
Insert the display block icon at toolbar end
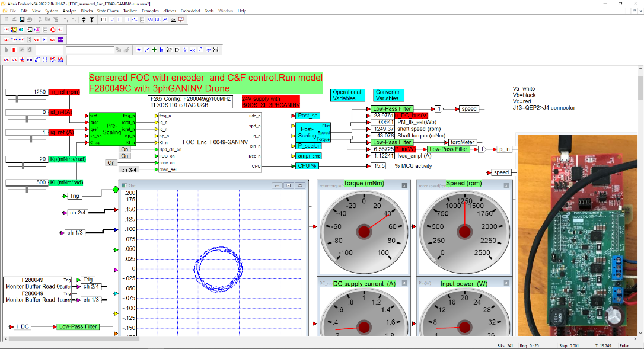click(181, 20)
